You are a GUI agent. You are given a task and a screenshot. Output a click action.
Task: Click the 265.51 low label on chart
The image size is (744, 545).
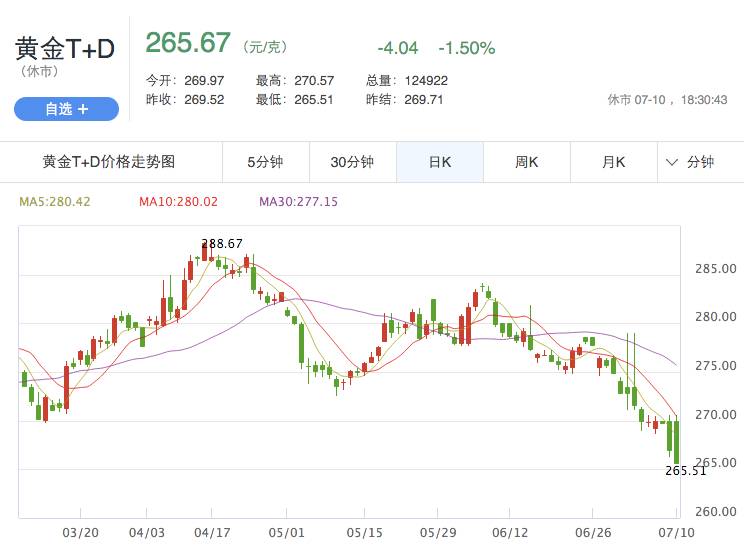click(x=686, y=471)
